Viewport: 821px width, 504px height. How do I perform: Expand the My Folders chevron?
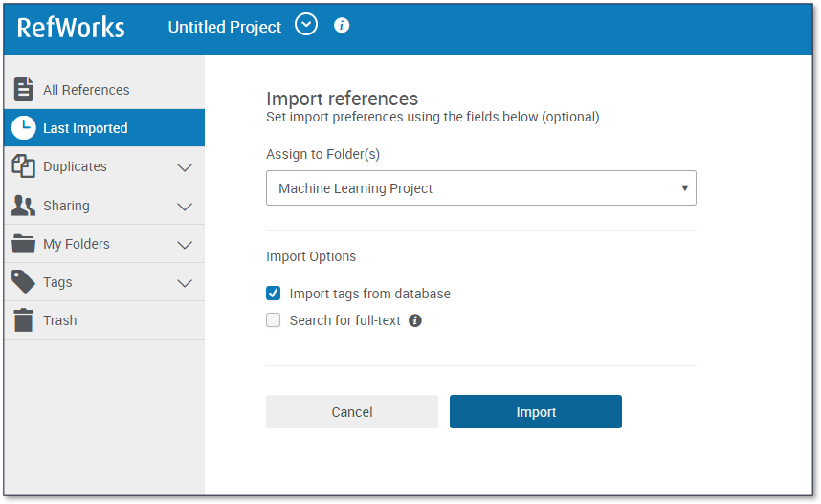185,245
